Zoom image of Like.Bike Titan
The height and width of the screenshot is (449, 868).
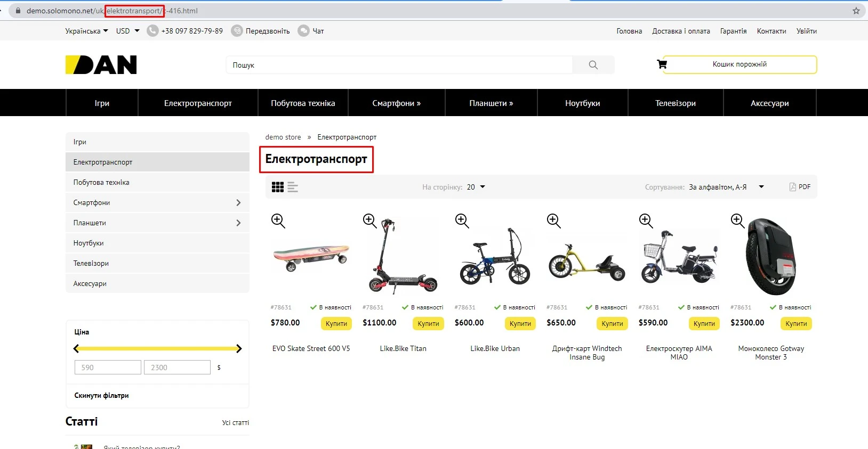pyautogui.click(x=370, y=221)
